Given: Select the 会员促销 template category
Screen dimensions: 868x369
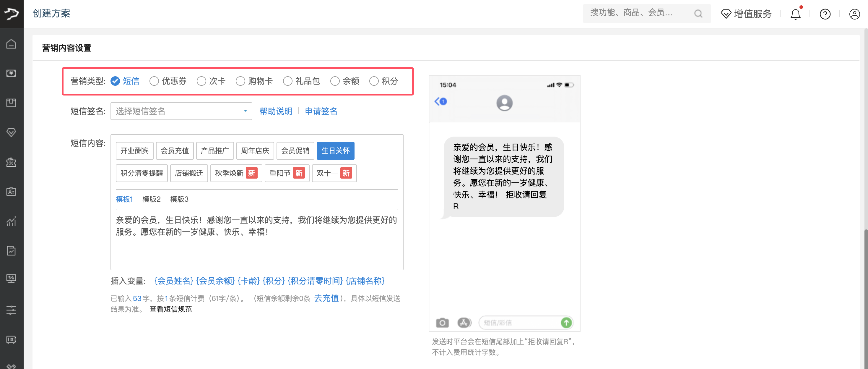Looking at the screenshot, I should [295, 151].
